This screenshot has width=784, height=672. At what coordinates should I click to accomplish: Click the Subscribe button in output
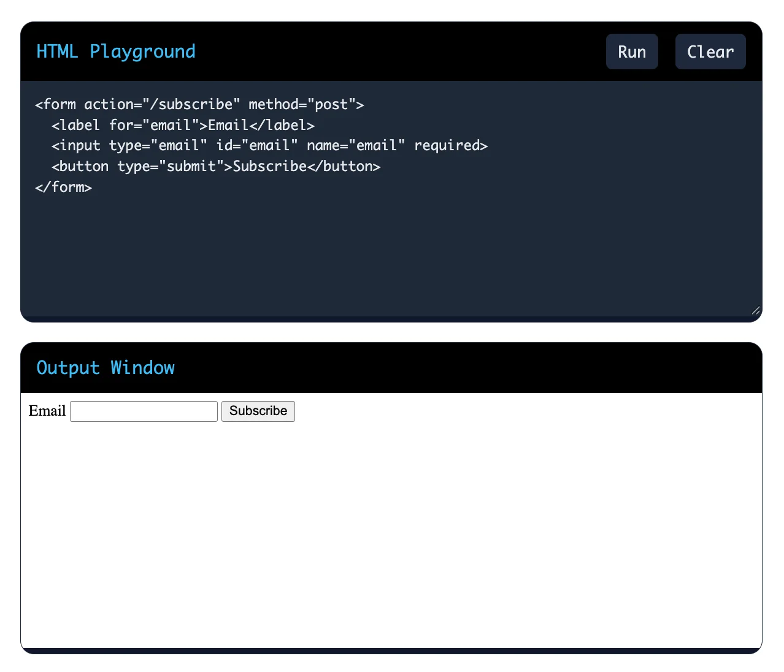click(258, 411)
